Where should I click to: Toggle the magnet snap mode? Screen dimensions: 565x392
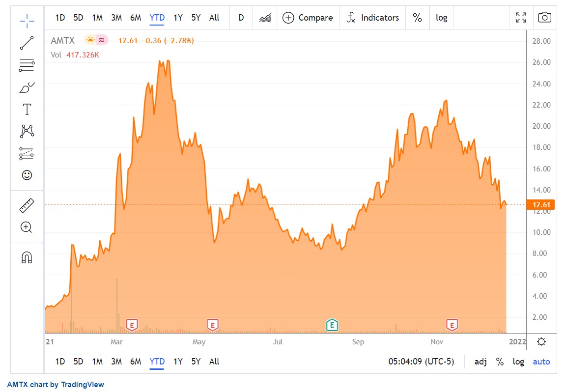tap(27, 257)
